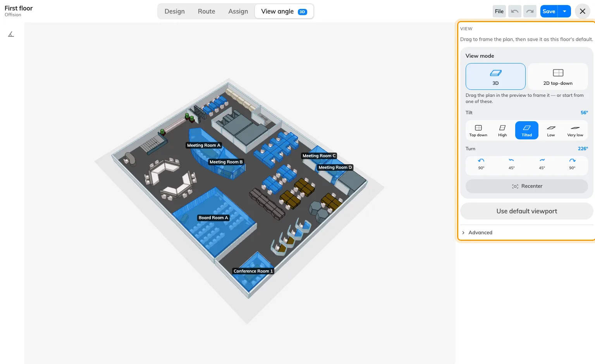The image size is (595, 364).
Task: Click the Meeting Room D label
Action: [x=335, y=168]
